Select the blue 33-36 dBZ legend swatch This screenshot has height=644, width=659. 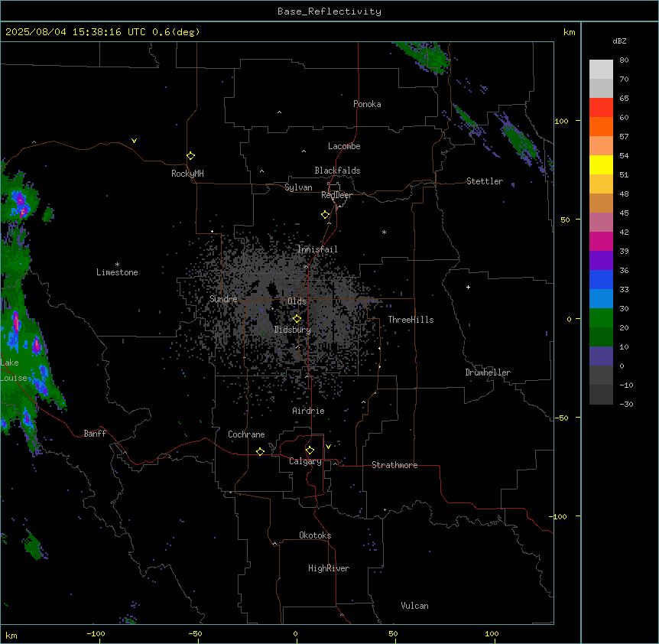[x=601, y=279]
